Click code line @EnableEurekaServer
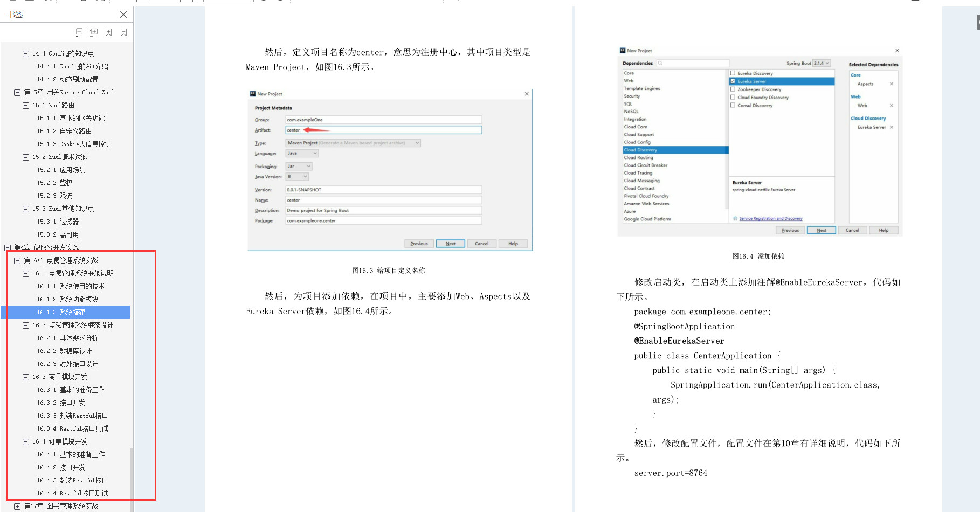This screenshot has width=980, height=512. tap(679, 341)
